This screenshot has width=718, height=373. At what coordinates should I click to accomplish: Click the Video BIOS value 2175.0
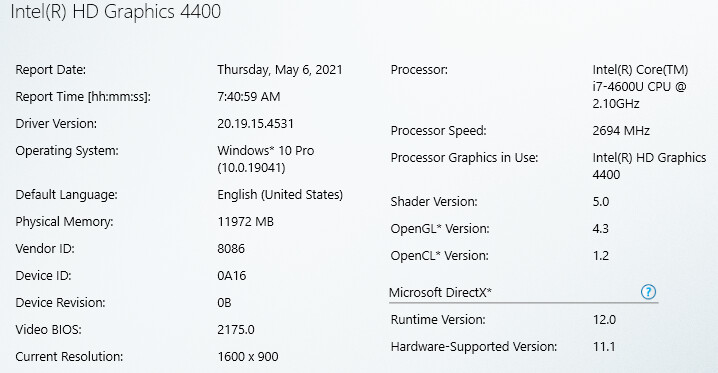236,330
